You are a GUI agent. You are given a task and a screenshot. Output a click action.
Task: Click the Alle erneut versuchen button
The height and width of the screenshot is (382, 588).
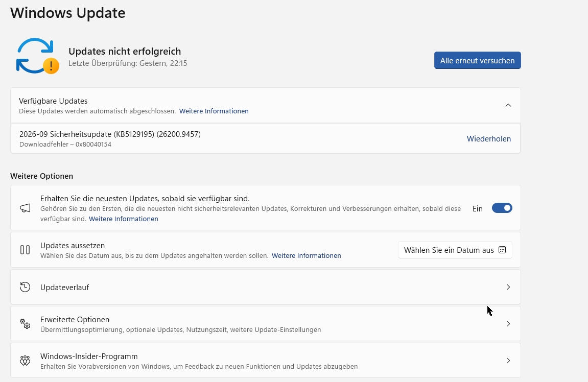coord(477,60)
